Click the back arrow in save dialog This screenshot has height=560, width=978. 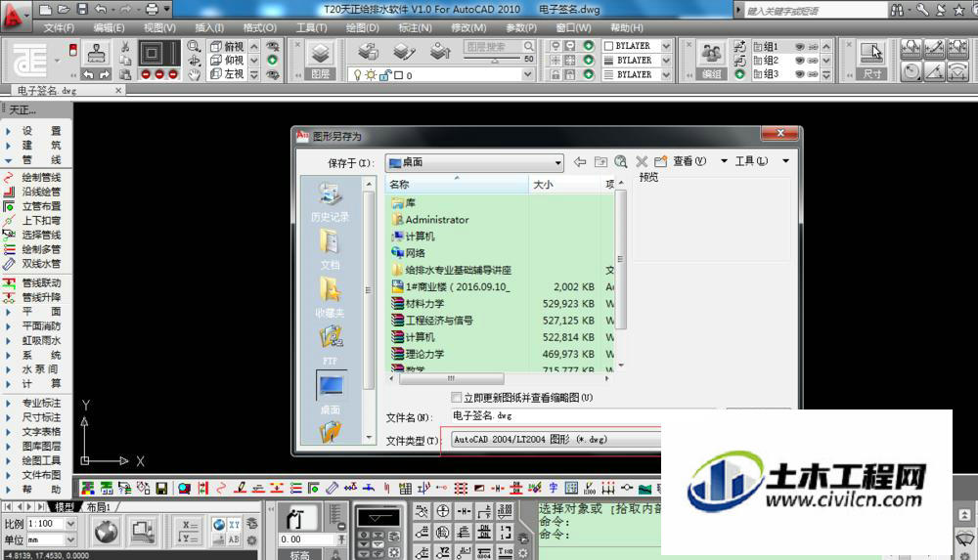(x=580, y=162)
